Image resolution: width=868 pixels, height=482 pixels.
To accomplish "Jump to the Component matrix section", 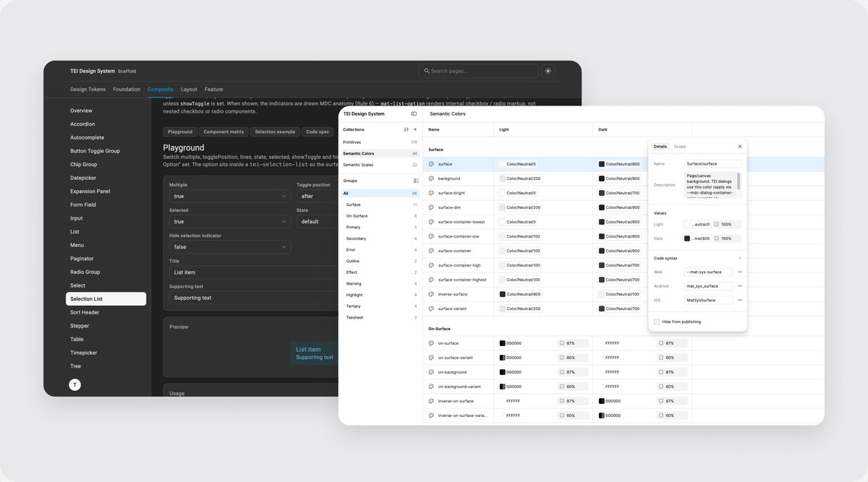I will [x=224, y=132].
